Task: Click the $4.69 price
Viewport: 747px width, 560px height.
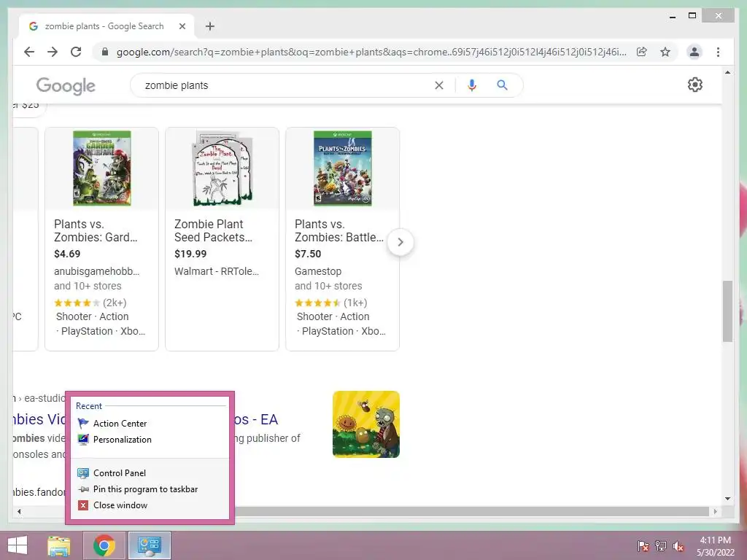Action: (x=67, y=254)
